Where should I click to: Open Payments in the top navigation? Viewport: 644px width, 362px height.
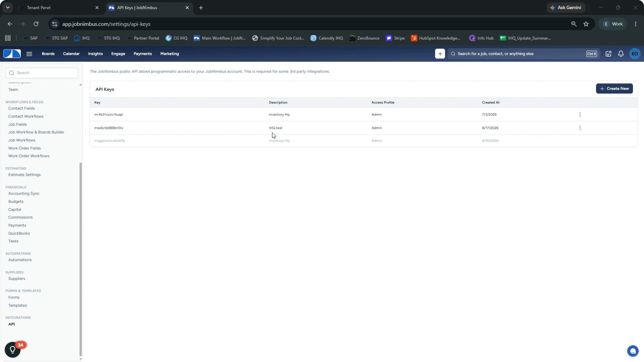click(x=143, y=54)
